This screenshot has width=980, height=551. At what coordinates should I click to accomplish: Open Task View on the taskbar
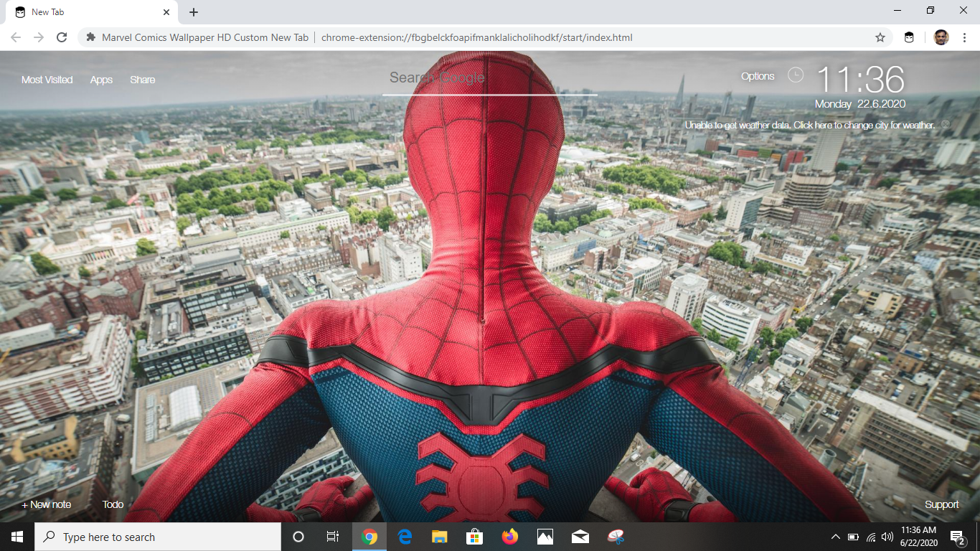click(333, 537)
